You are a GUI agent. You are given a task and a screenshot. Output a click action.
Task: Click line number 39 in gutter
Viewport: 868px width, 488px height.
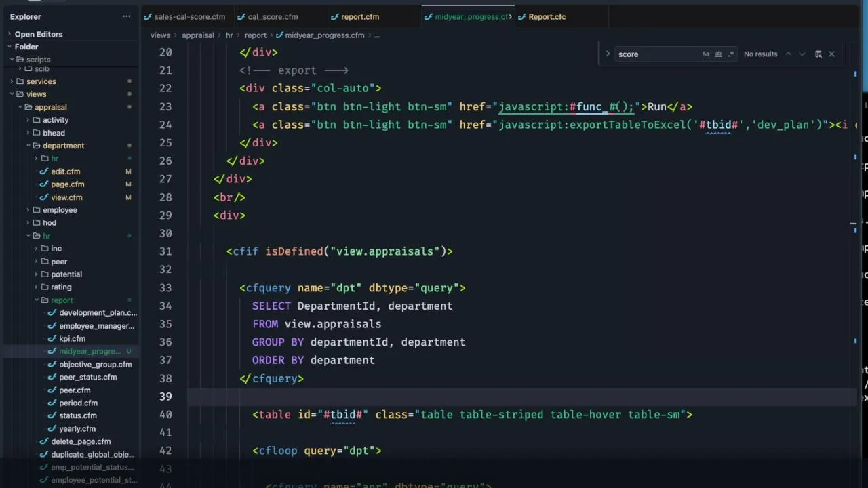point(165,396)
